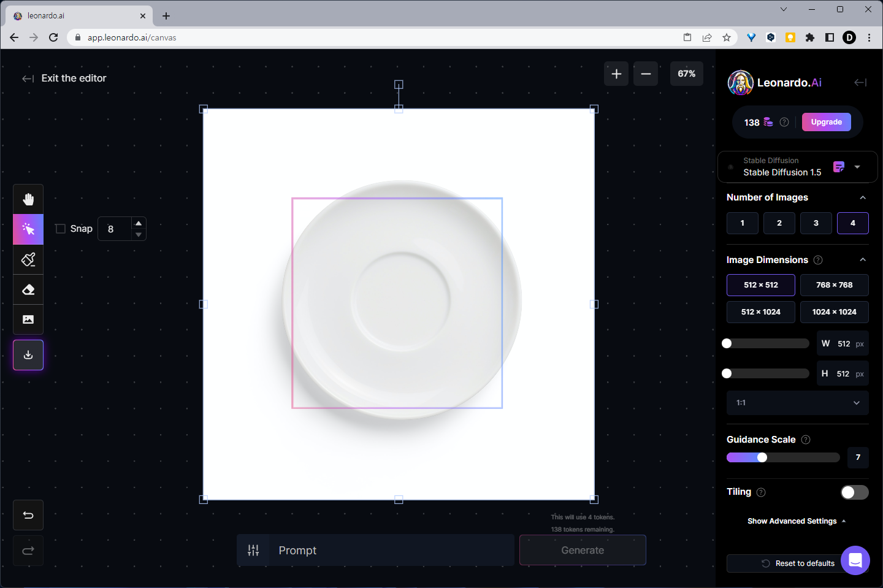
Task: Set number of images to 3
Action: click(816, 223)
